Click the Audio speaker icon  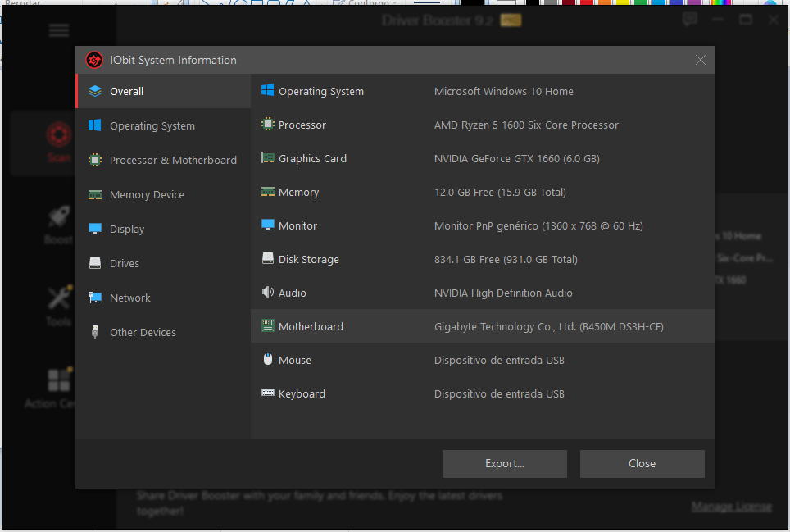pos(267,292)
